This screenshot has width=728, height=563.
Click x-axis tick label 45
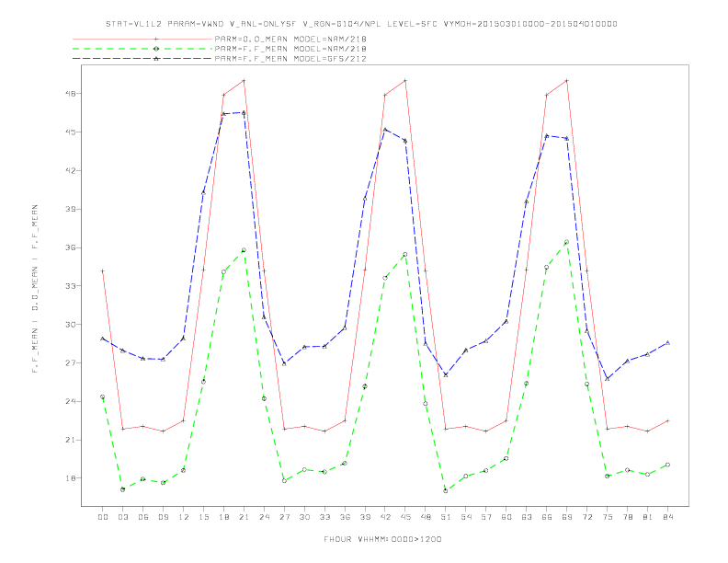(x=405, y=517)
